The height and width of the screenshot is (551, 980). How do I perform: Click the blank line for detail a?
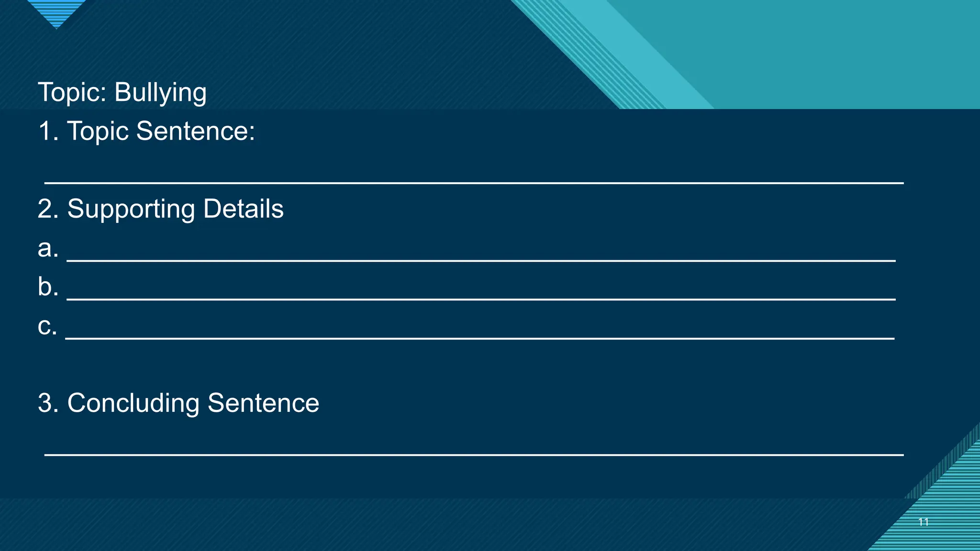click(481, 260)
